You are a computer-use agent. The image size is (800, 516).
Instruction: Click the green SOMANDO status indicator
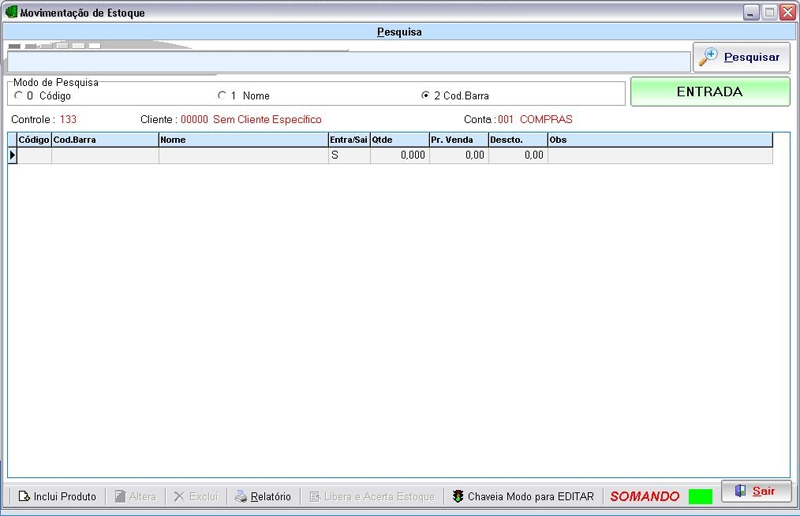point(700,496)
